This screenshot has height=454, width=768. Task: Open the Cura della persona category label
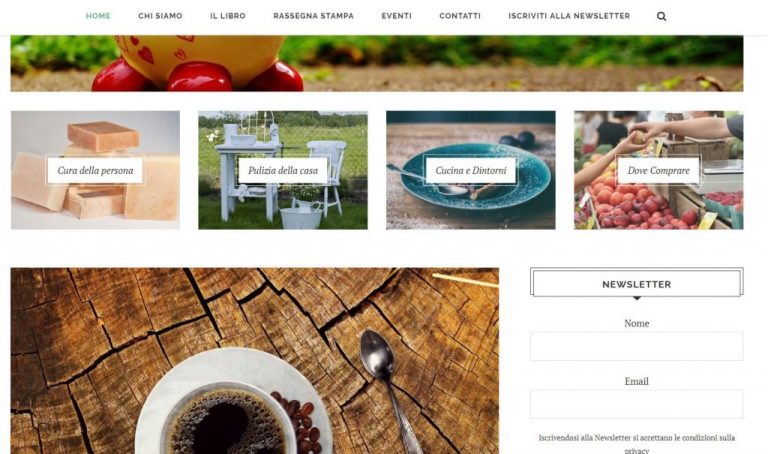(x=95, y=170)
